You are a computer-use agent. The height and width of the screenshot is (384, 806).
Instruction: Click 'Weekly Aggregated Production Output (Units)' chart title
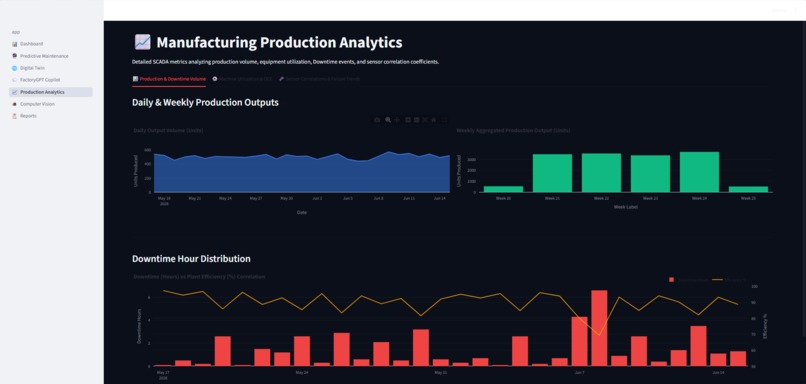[513, 131]
